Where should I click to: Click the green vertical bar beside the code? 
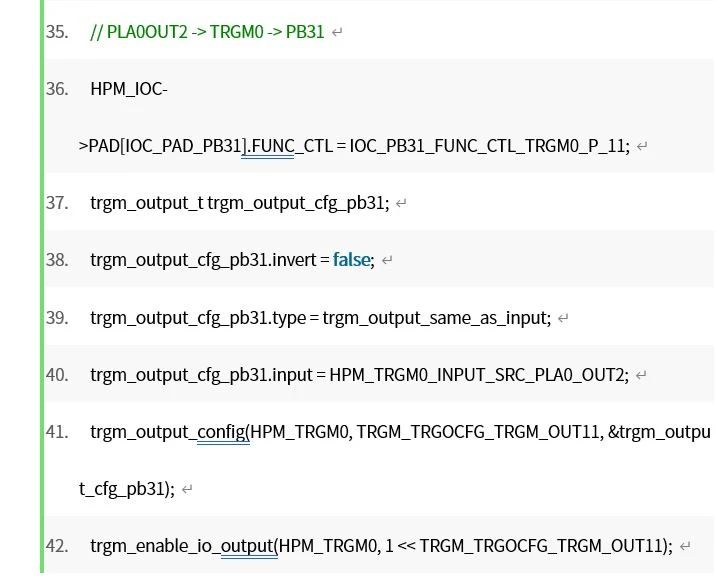pos(42,286)
